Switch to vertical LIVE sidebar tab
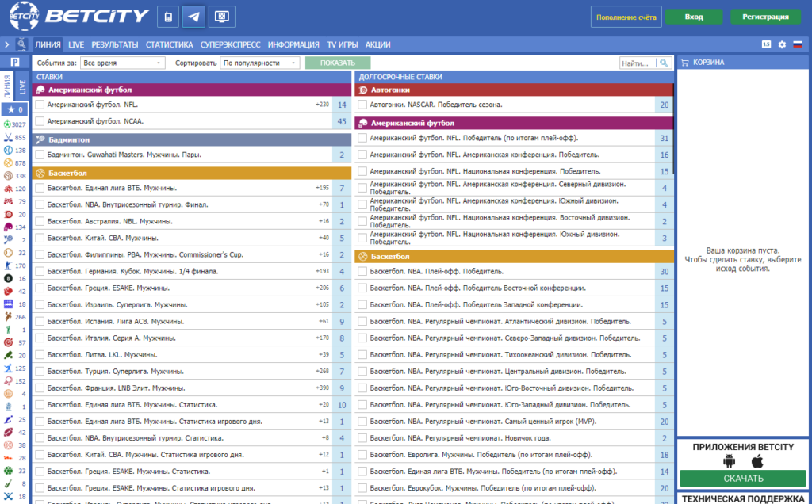This screenshot has height=504, width=812. click(x=22, y=86)
